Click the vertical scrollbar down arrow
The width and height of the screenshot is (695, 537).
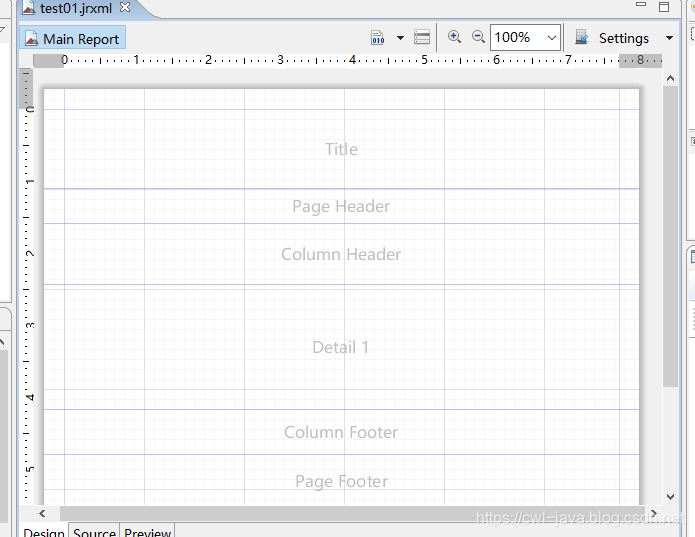(670, 497)
